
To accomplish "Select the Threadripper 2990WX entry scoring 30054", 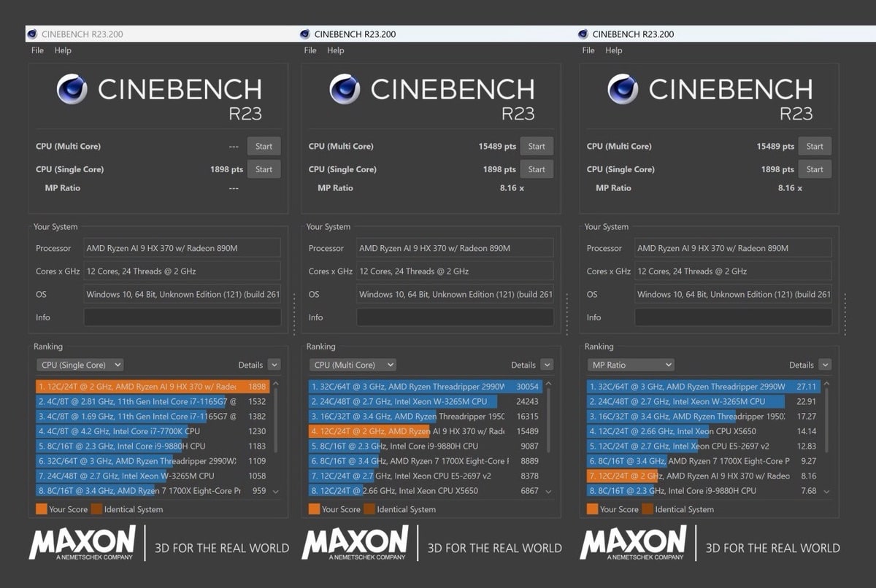I will (x=425, y=387).
